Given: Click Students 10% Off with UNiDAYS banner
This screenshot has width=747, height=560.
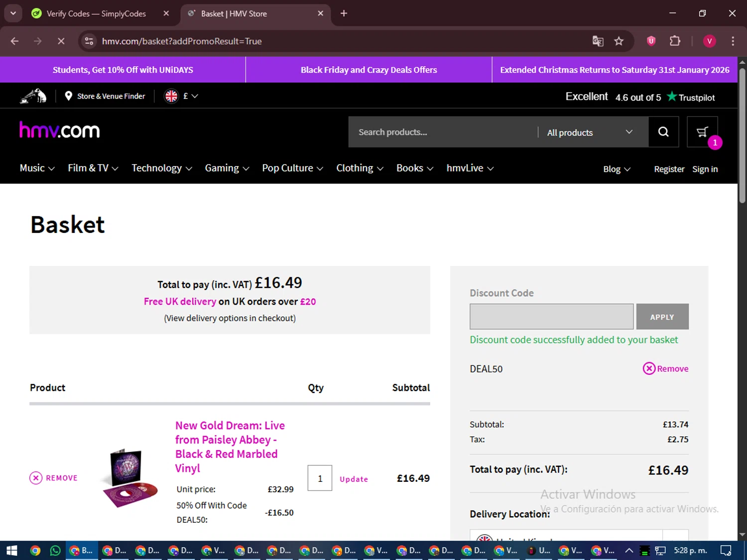Looking at the screenshot, I should point(123,70).
